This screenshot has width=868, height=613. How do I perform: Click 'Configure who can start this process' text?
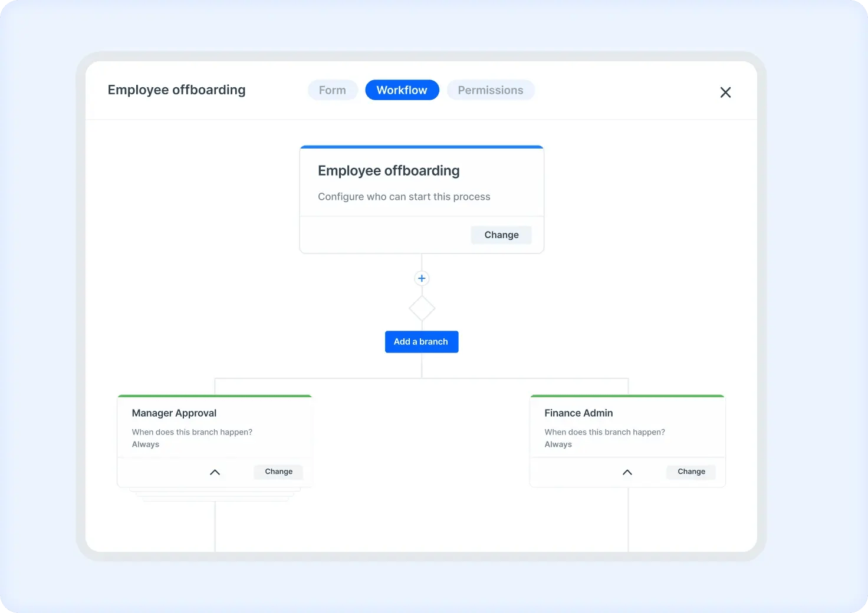point(404,197)
